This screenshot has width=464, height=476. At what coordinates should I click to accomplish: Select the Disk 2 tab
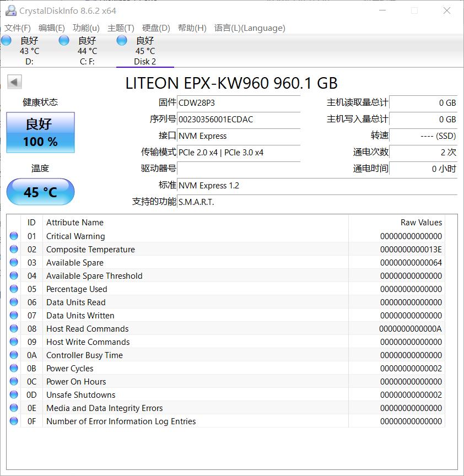[144, 50]
